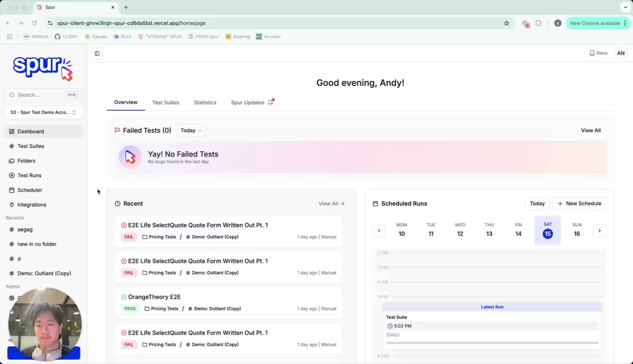Click the Scheduled Runs calendar icon
Screen dimensions: 633x364
pos(375,204)
